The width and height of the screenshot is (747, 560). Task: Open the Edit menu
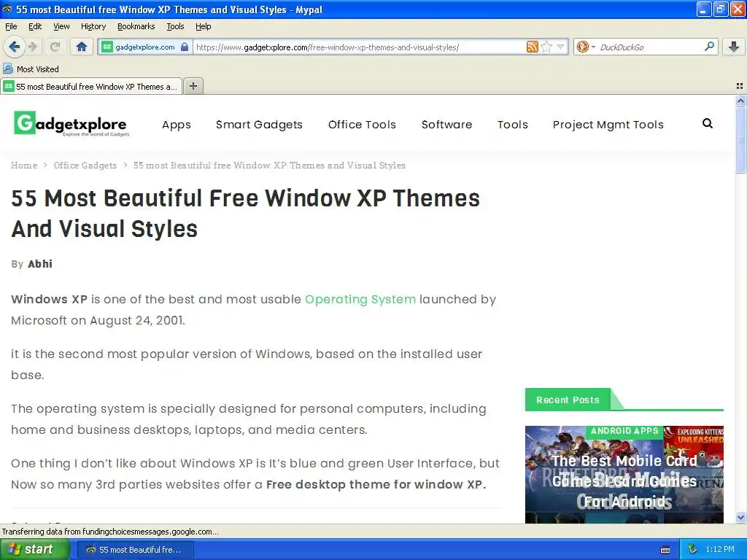pyautogui.click(x=35, y=26)
